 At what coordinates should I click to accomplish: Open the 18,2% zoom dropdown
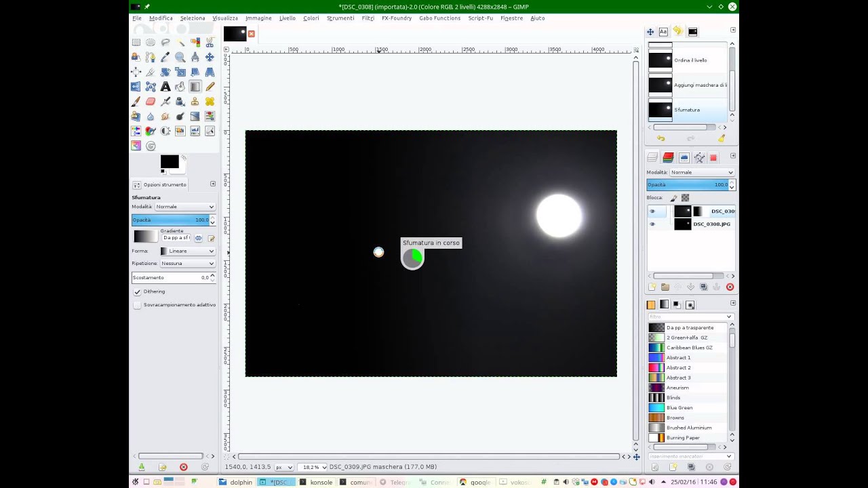pos(314,467)
